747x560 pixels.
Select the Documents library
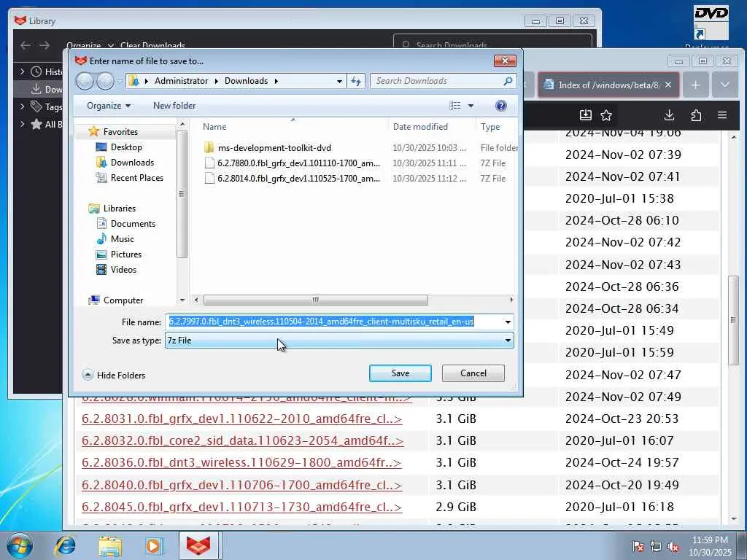coord(133,223)
